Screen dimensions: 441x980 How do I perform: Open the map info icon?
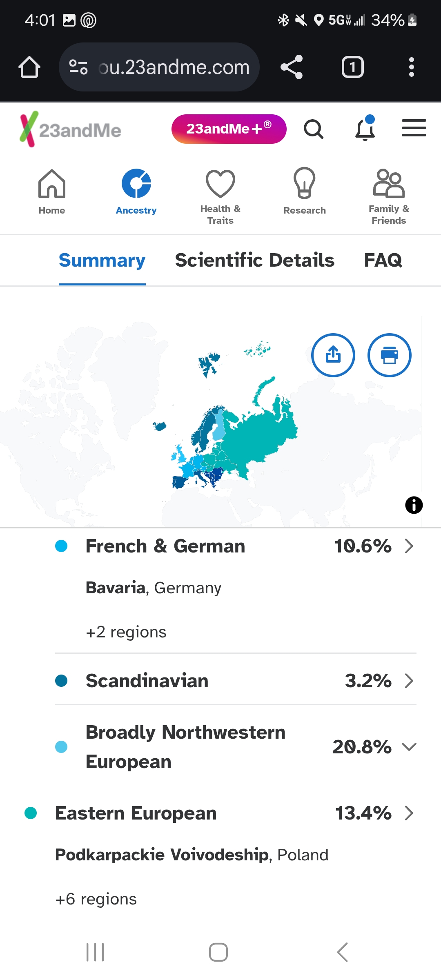point(414,505)
